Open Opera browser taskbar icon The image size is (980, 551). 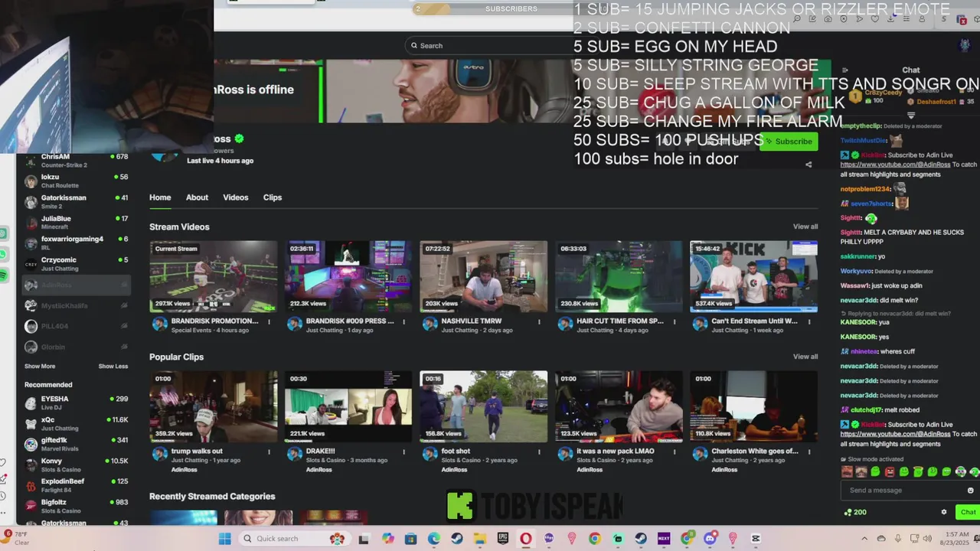[x=526, y=539]
